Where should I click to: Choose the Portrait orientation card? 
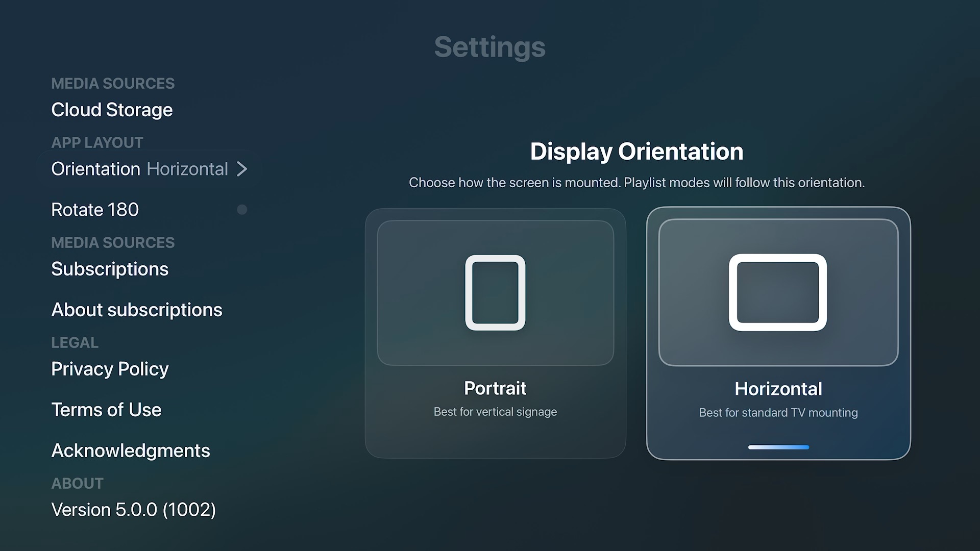coord(495,333)
